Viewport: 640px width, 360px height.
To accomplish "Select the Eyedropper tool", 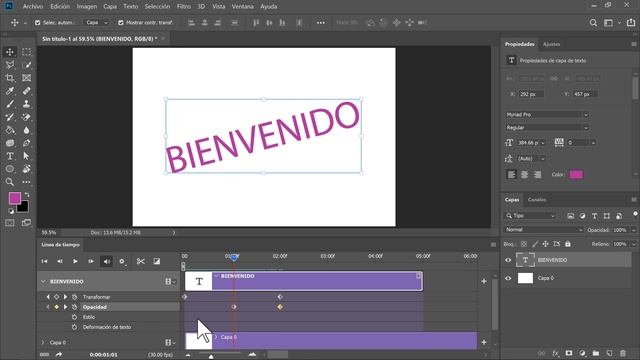I will click(10, 91).
